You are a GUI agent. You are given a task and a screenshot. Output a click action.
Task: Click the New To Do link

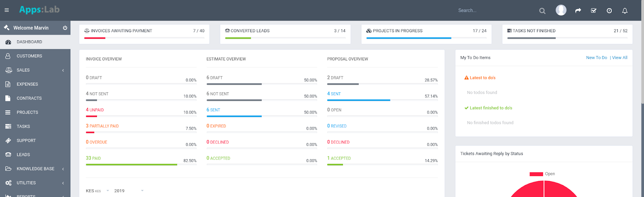pyautogui.click(x=597, y=58)
